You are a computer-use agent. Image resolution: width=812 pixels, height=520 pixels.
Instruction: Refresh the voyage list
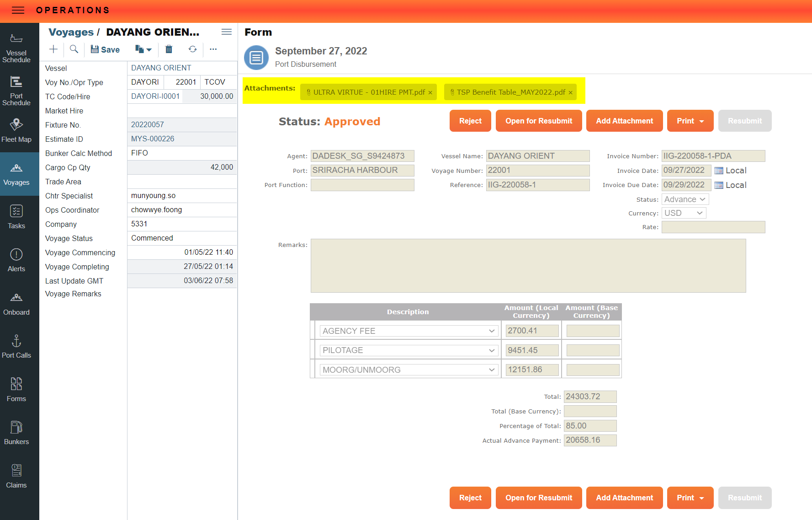192,49
